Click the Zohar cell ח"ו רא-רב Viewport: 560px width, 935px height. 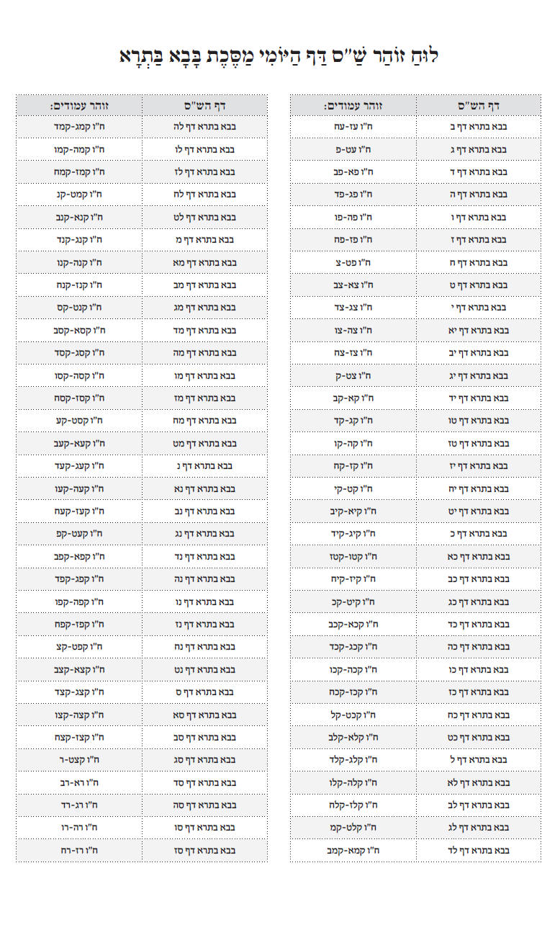79,782
